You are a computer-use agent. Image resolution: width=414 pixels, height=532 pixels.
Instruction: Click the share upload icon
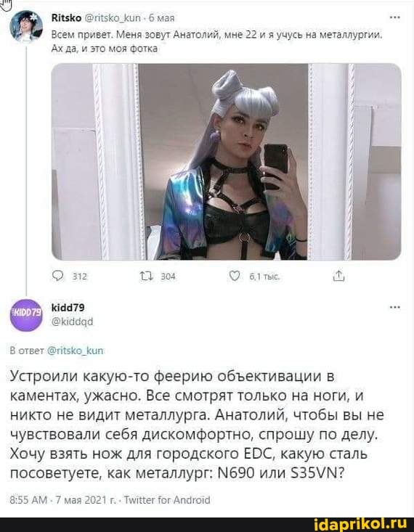point(339,277)
